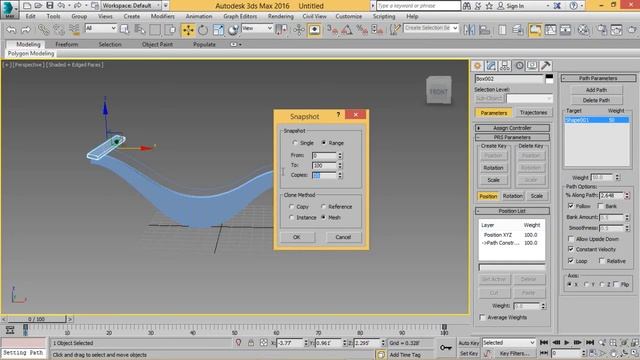Collapse the Path Parameters rollout
The width and height of the screenshot is (640, 360).
tap(598, 78)
